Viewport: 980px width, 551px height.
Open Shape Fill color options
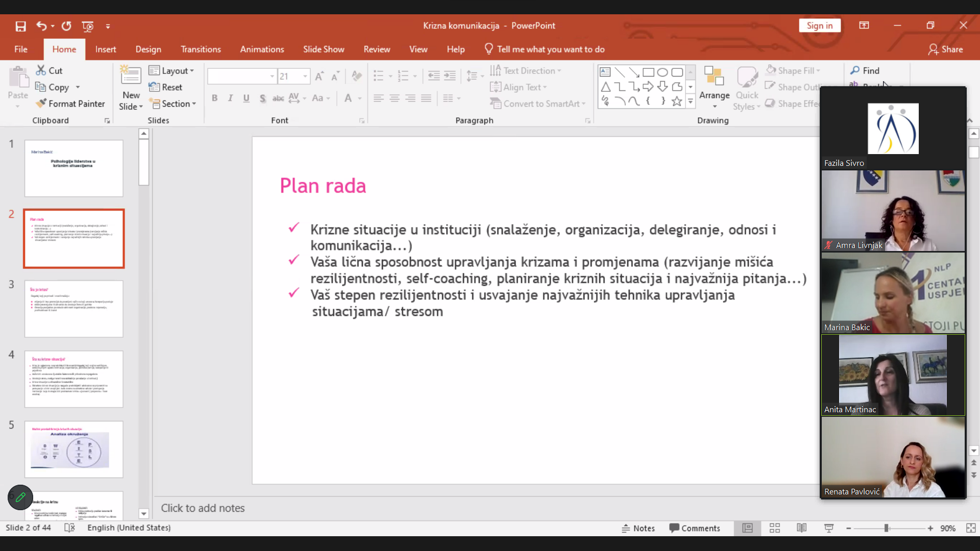793,70
